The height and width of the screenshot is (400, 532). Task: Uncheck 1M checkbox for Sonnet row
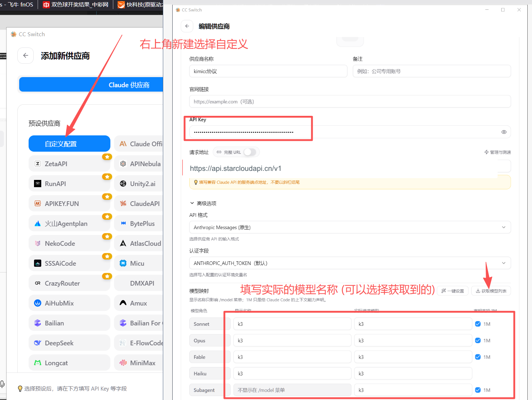pyautogui.click(x=478, y=324)
